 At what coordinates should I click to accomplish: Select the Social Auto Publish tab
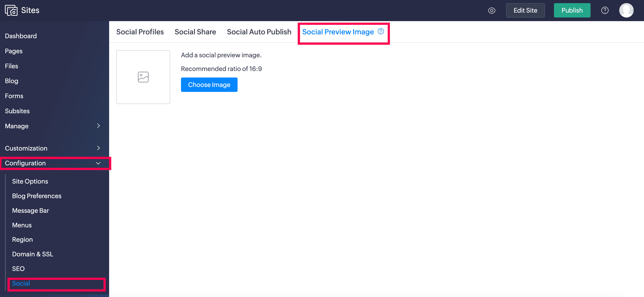(x=259, y=32)
